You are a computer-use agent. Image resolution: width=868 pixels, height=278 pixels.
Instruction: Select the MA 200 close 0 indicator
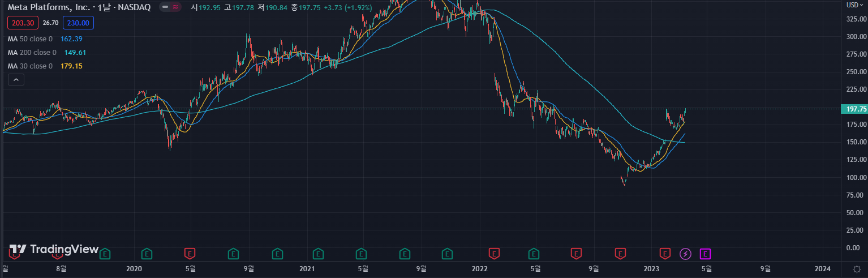point(32,53)
